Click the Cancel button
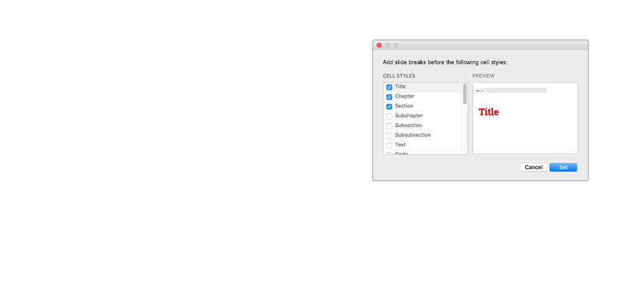 point(534,168)
